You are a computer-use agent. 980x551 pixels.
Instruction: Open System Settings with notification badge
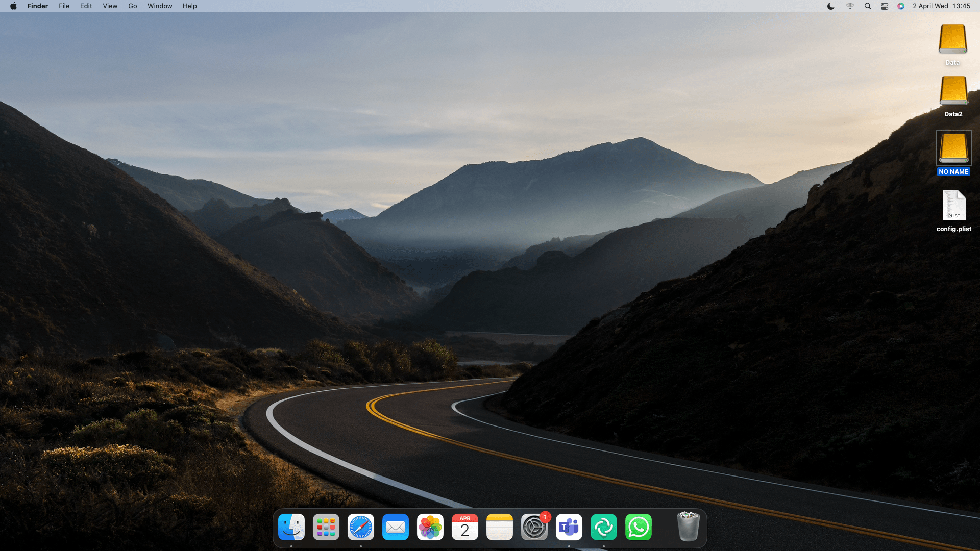pyautogui.click(x=534, y=527)
